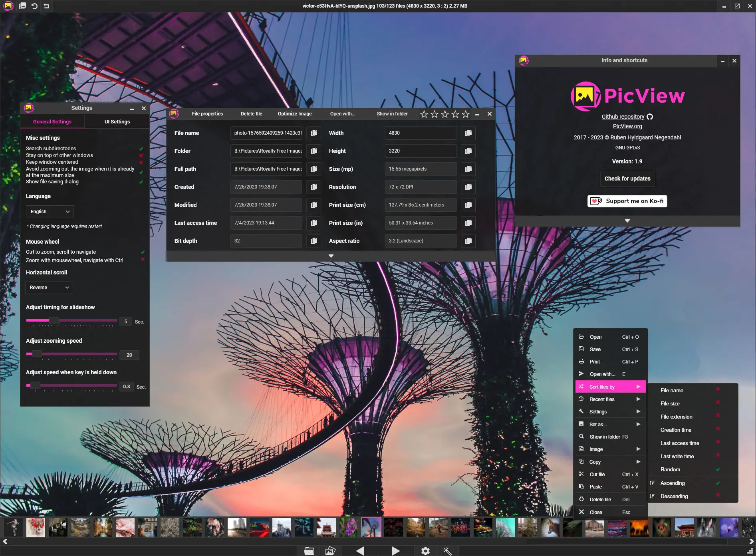Click the flip icon in the top-left toolbar
756x556 pixels.
click(46, 6)
